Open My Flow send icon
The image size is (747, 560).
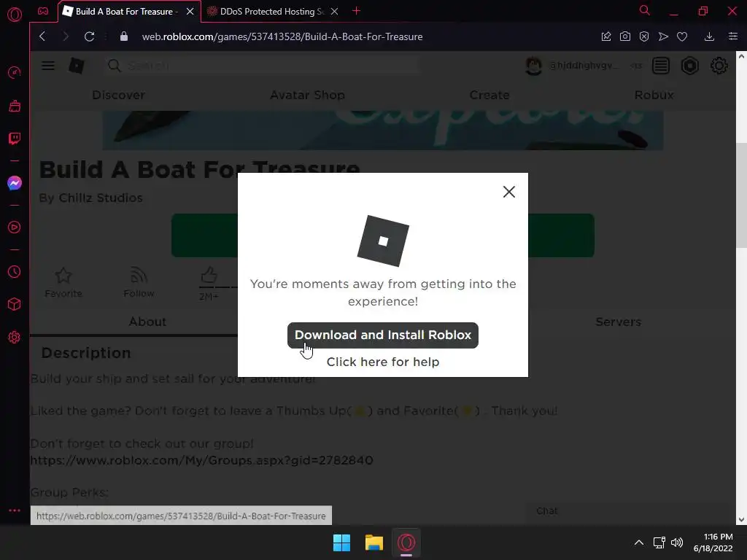coord(663,36)
